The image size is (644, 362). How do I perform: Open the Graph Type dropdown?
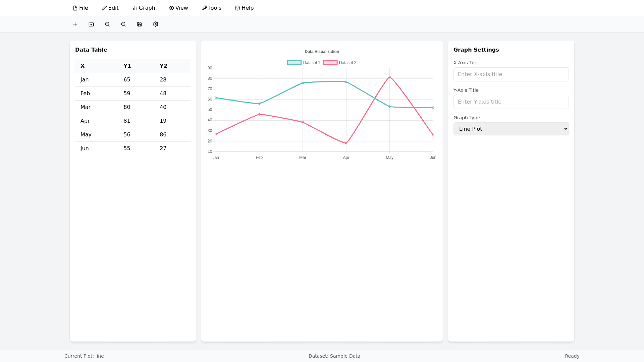tap(511, 129)
